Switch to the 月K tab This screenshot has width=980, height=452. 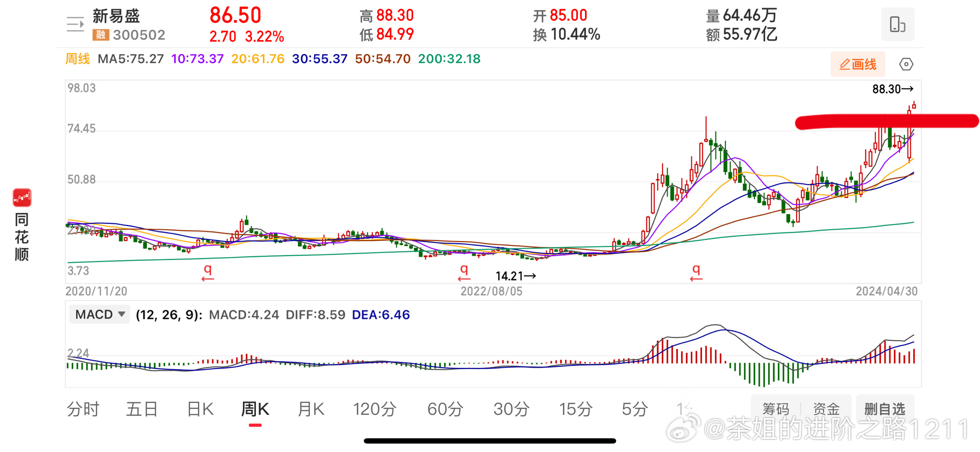click(x=311, y=409)
